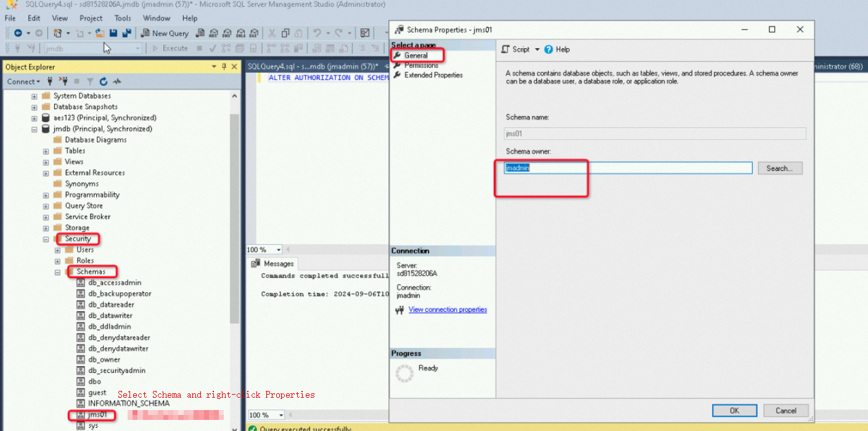Image resolution: width=868 pixels, height=431 pixels.
Task: Open the File menu
Action: [x=10, y=18]
